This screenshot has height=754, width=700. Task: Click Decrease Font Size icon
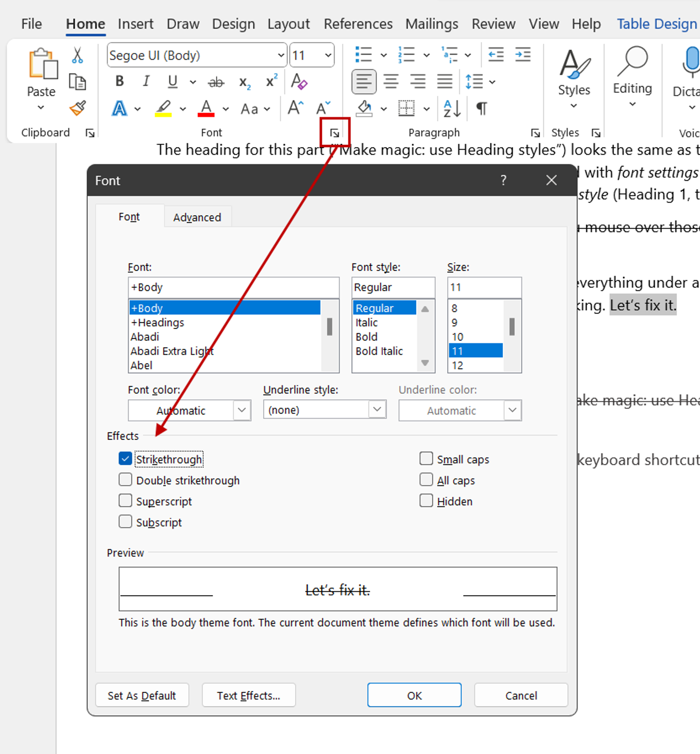(x=323, y=108)
